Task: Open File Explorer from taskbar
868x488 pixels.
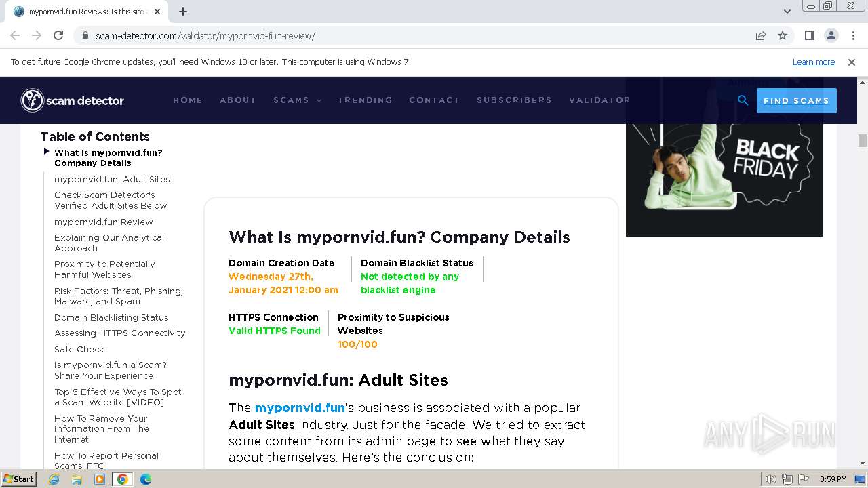Action: [77, 479]
